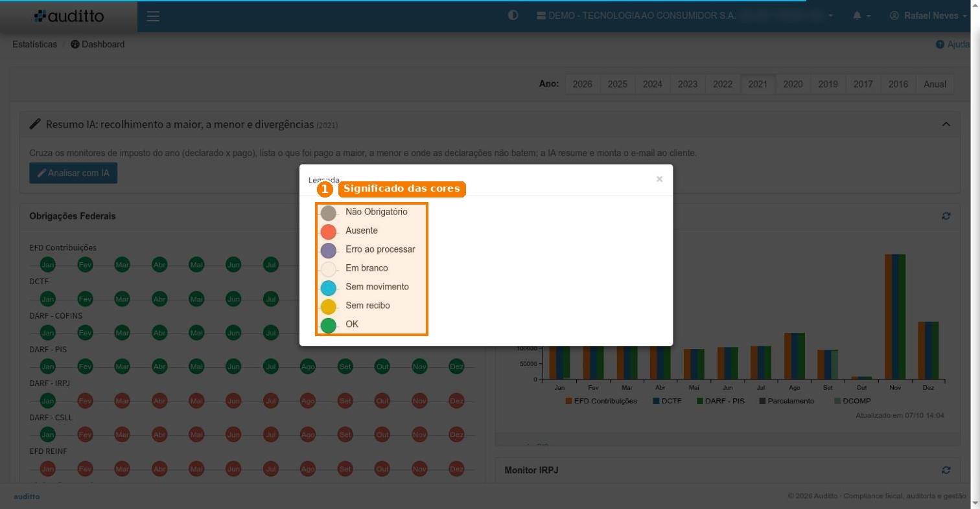Click the Jan status circle for EFD Contribuições
The height and width of the screenshot is (509, 980).
[48, 264]
